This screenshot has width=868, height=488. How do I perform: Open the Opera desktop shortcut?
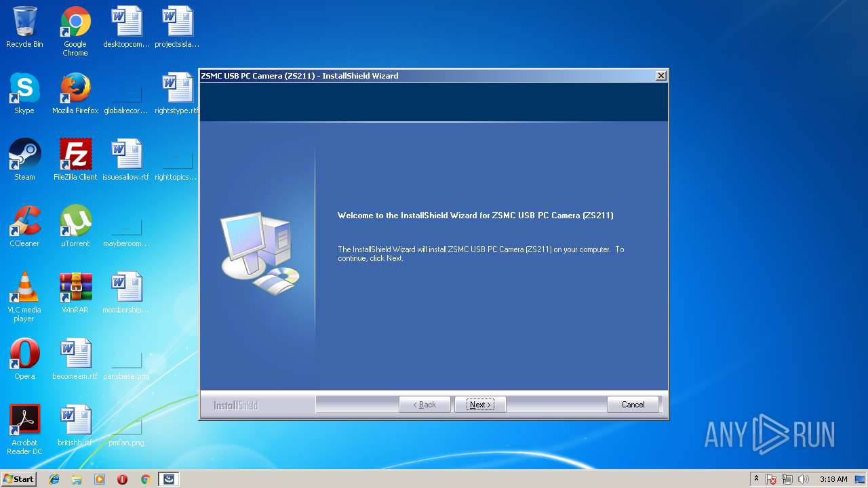click(x=24, y=359)
